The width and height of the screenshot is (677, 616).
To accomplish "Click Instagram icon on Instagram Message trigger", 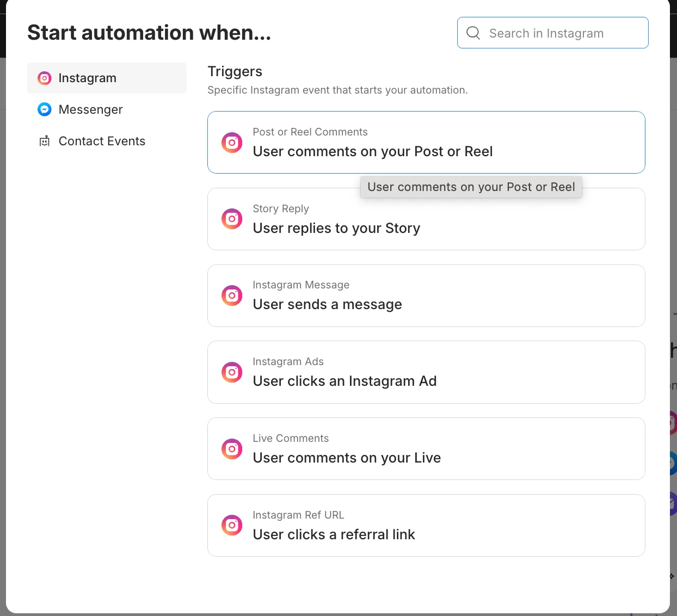I will click(x=232, y=295).
